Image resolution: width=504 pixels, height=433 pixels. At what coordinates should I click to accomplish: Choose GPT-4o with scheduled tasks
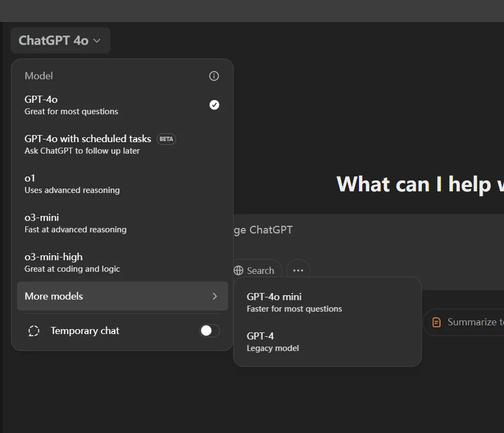[x=123, y=144]
